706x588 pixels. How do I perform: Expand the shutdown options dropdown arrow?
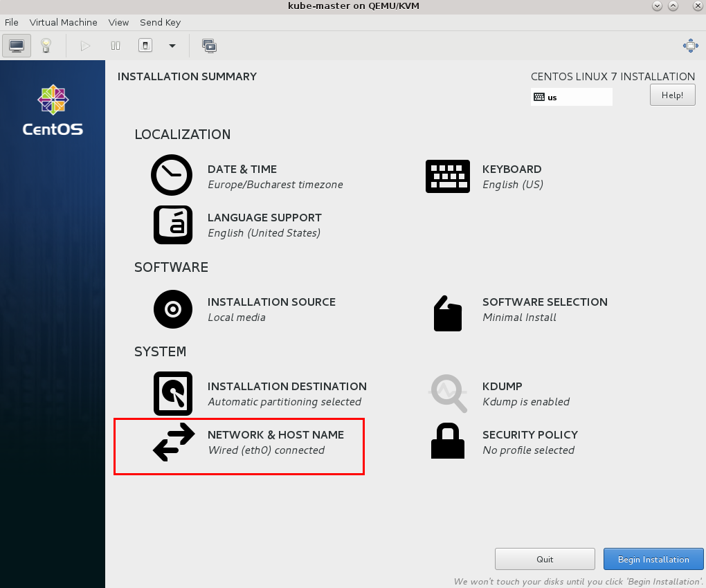(172, 46)
